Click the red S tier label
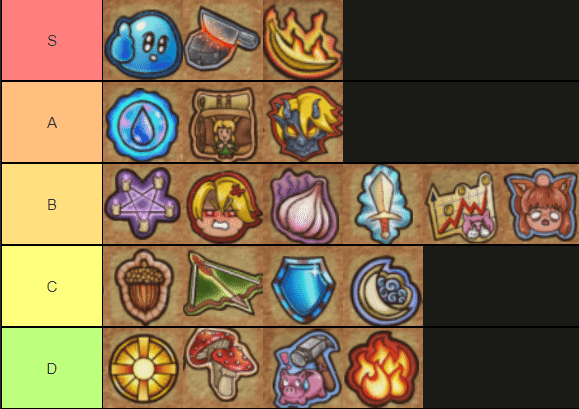The image size is (579, 409). 52,40
